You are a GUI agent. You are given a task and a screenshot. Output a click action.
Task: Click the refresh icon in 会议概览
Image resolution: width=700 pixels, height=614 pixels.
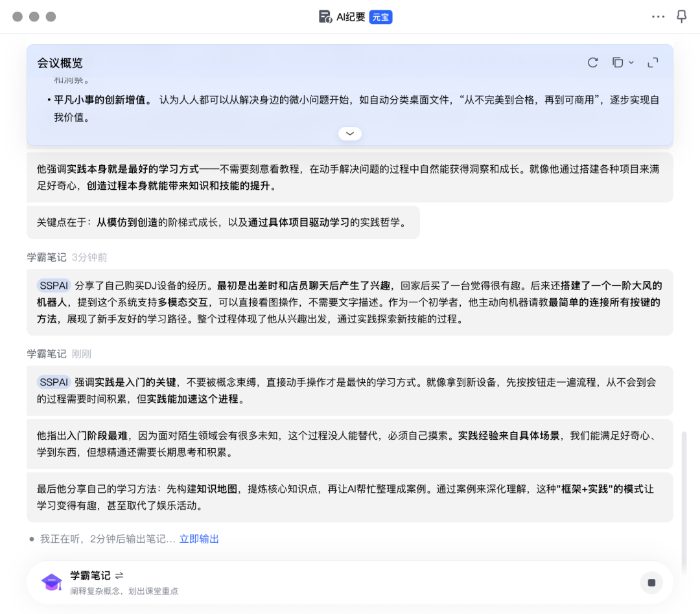click(x=592, y=63)
